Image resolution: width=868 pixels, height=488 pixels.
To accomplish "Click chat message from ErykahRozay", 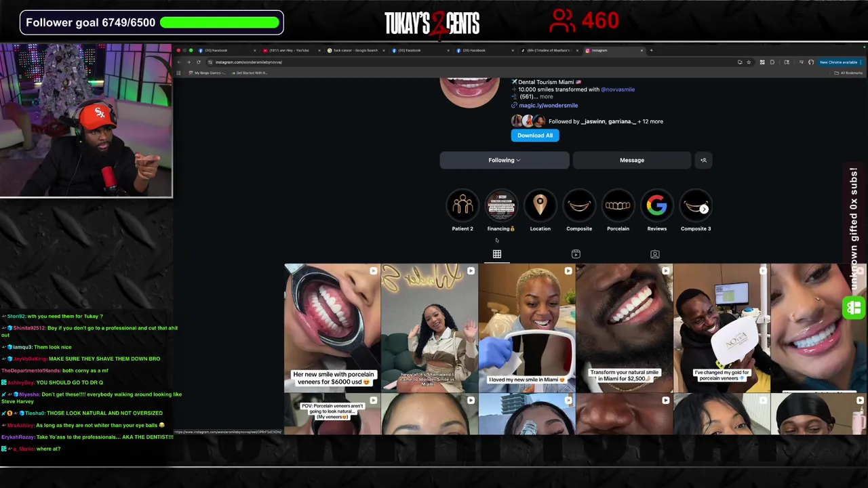I will pos(87,437).
